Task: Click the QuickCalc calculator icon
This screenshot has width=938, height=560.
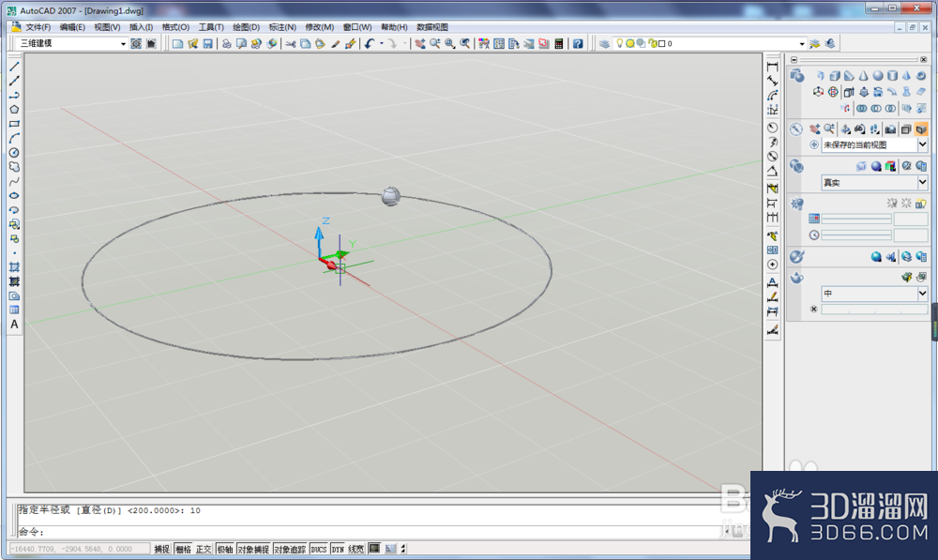Action: click(x=559, y=44)
